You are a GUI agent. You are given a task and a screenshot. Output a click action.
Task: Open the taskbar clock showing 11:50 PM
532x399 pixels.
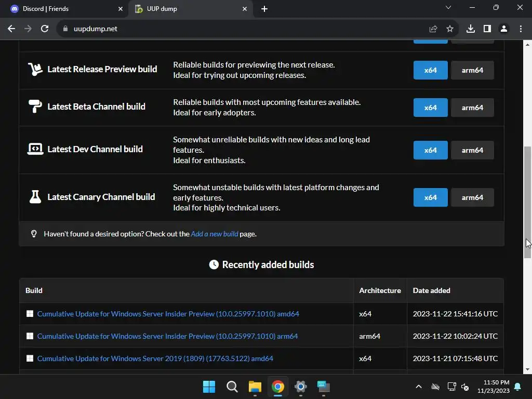point(494,387)
